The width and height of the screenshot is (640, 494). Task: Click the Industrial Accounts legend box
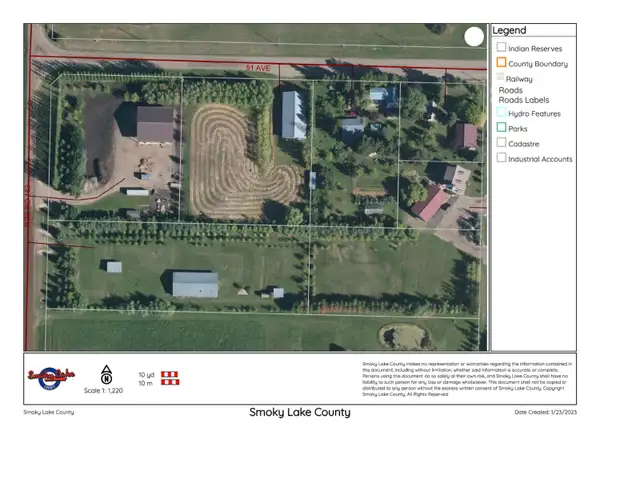tap(501, 157)
